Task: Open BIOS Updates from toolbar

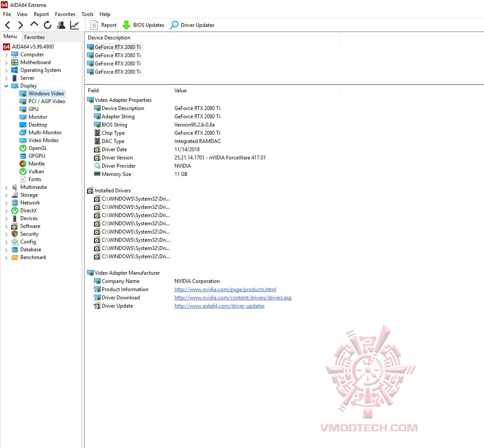Action: 143,25
